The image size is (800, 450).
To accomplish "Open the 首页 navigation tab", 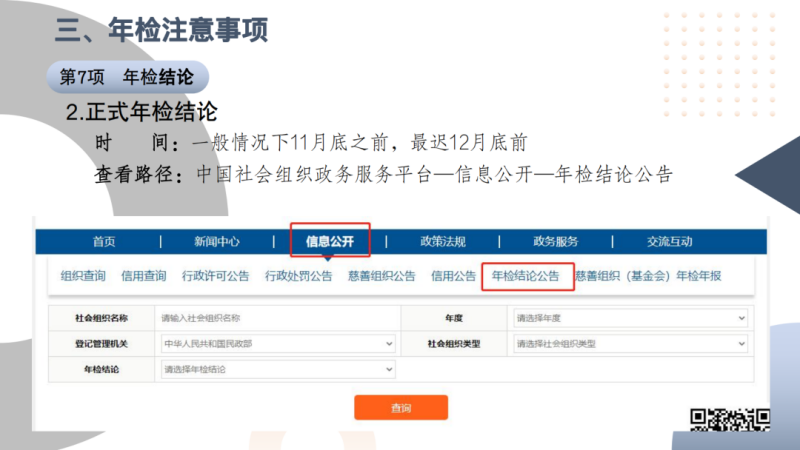I will coord(104,242).
